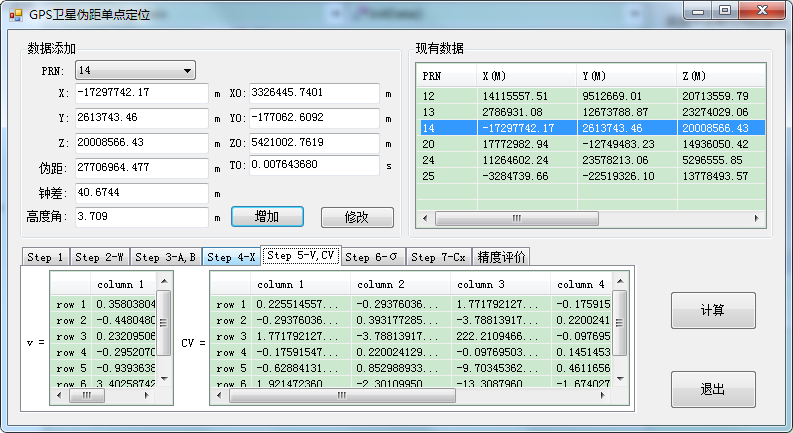
Task: Open the Step 6-σ tab
Action: click(x=373, y=257)
